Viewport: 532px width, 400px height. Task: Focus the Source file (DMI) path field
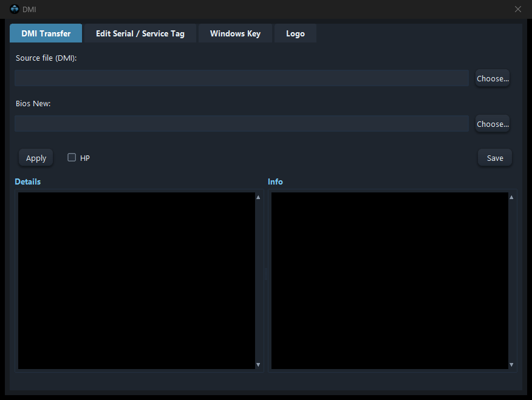[x=242, y=78]
